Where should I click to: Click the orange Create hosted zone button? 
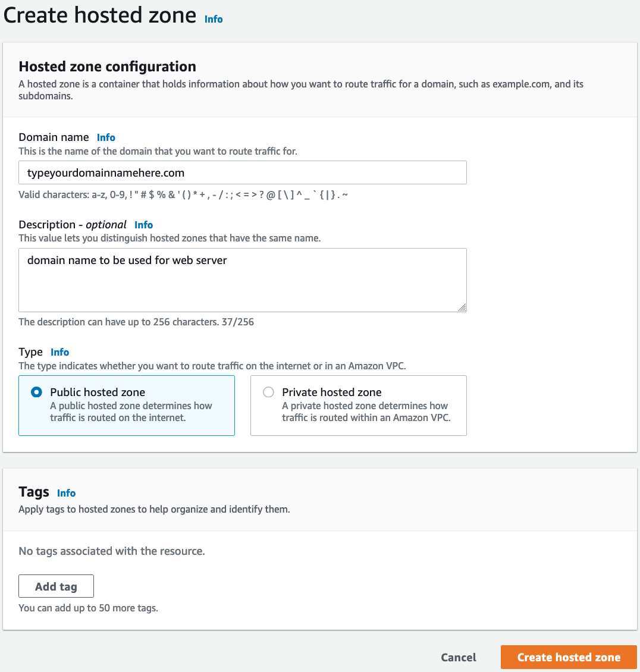pos(569,657)
